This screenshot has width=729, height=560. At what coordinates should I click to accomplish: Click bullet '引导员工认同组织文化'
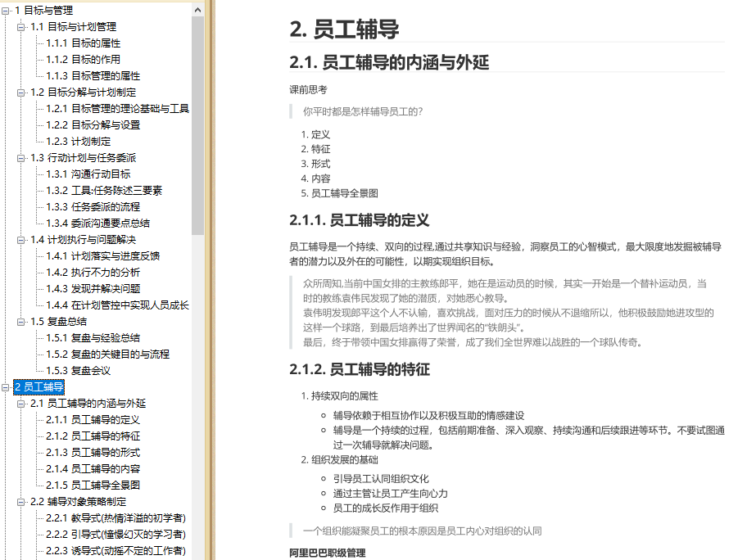(x=381, y=479)
